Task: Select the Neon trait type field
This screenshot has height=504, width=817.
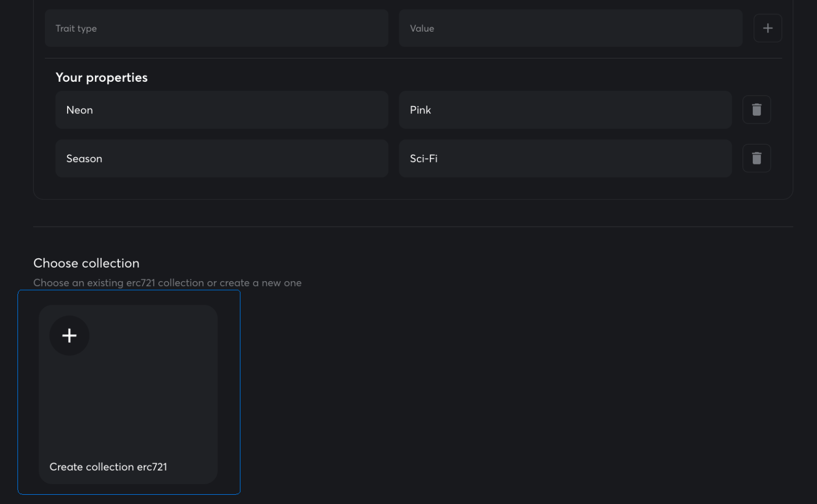Action: pyautogui.click(x=222, y=110)
